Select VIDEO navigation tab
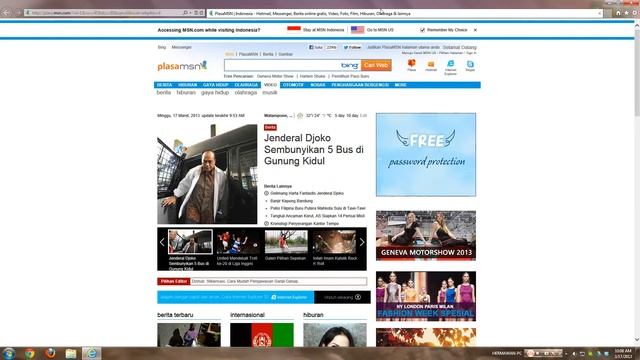Screen dimensions: 640x360 point(270,85)
